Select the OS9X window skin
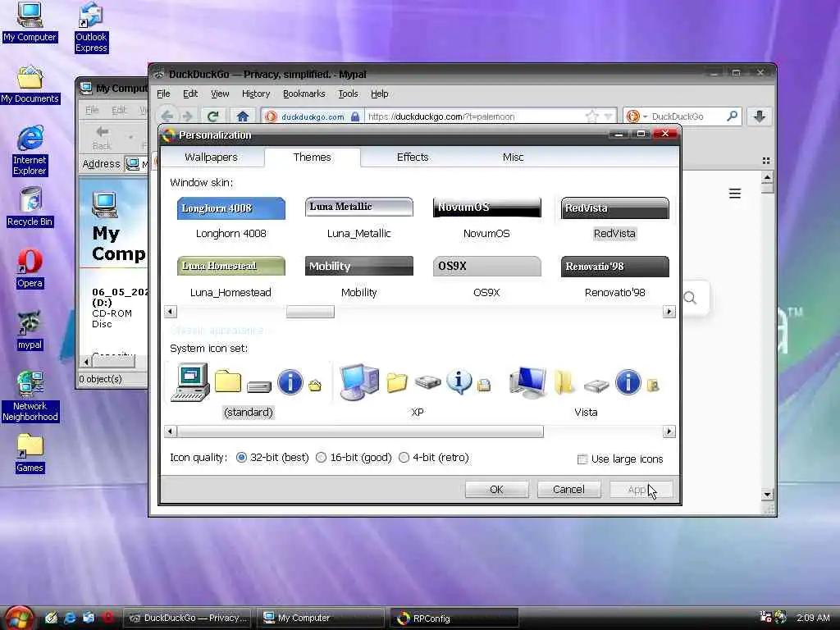 click(x=486, y=277)
